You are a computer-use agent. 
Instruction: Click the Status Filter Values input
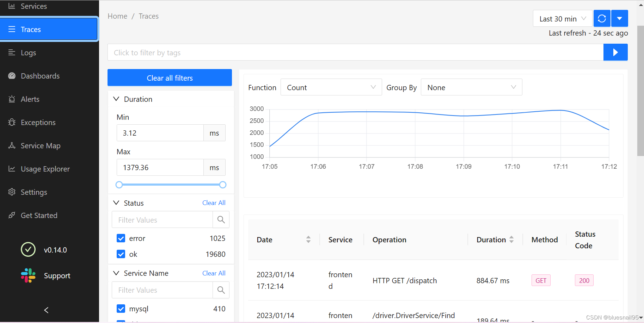pos(162,219)
